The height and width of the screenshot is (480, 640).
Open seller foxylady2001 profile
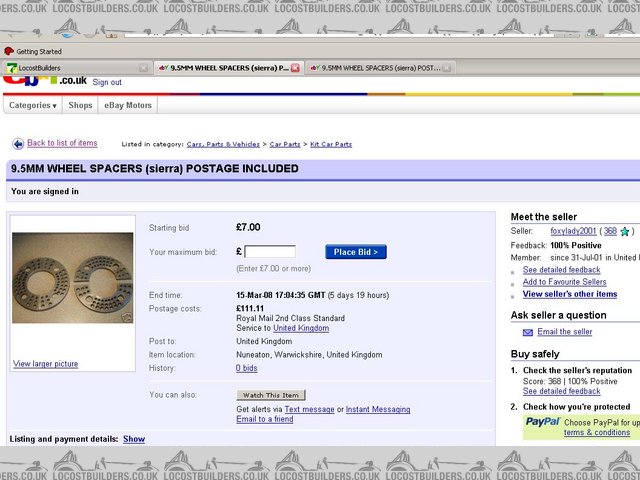573,231
